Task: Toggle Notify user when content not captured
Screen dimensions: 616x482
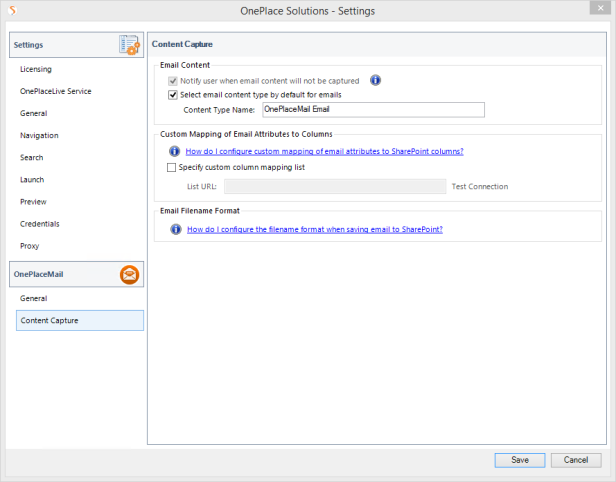Action: [173, 80]
